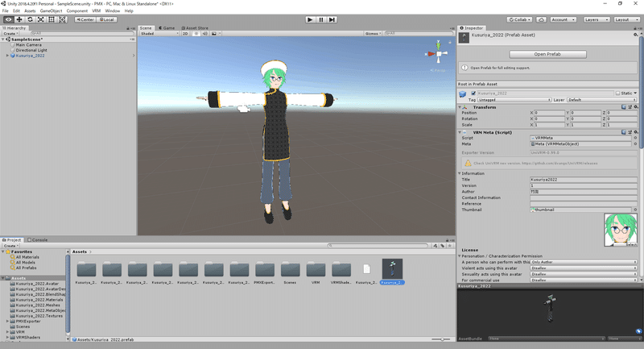The width and height of the screenshot is (644, 349).
Task: Toggle 2D scene view mode
Action: pos(185,33)
